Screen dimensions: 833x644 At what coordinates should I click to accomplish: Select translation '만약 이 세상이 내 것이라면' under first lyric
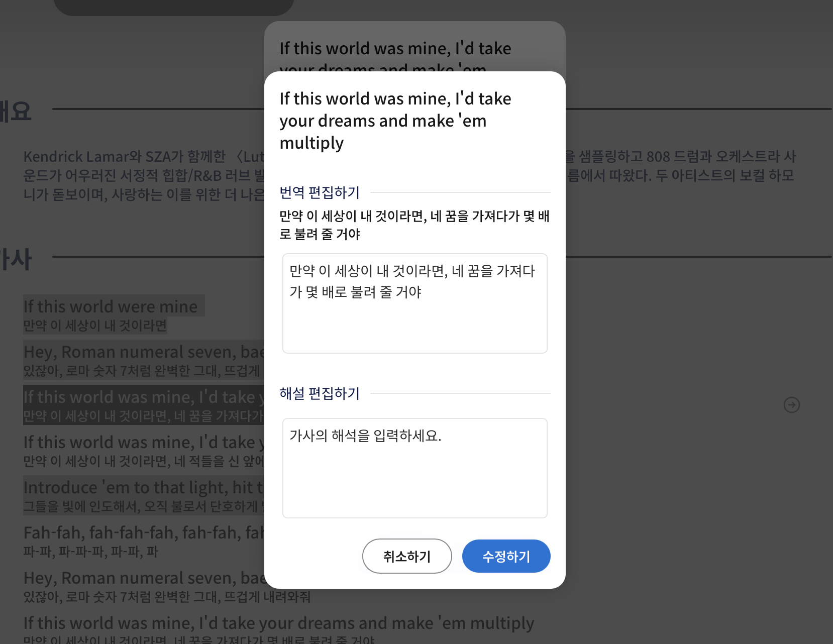coord(95,326)
